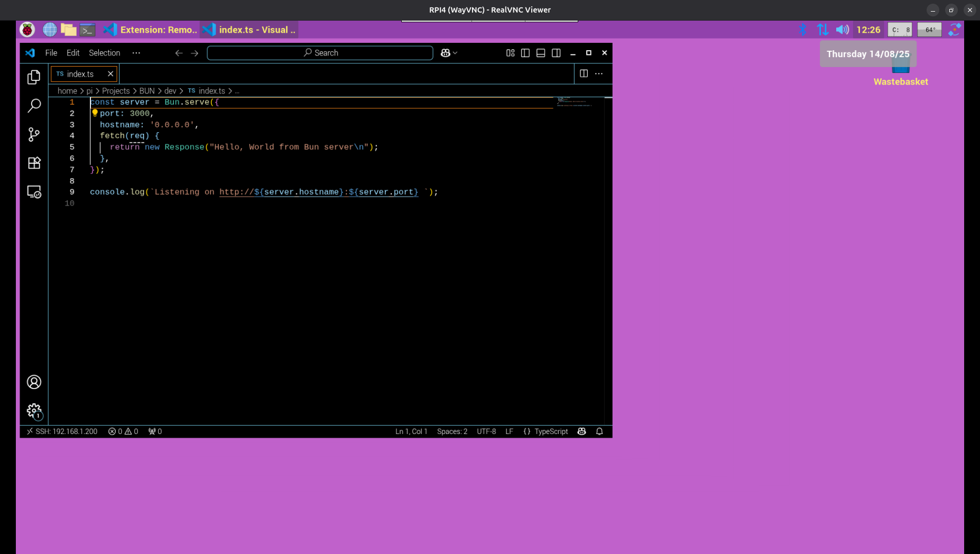Click 'Response' on line 5
Screen dimensions: 980x554
184,147
